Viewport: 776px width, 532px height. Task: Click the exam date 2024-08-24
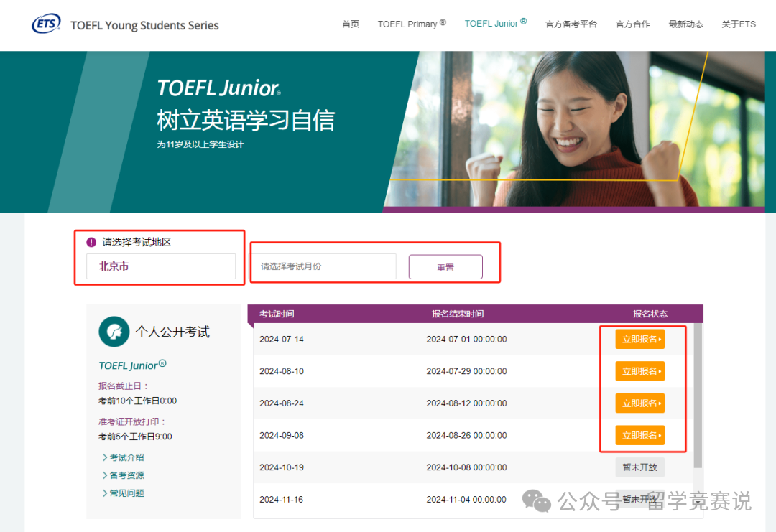(x=282, y=403)
